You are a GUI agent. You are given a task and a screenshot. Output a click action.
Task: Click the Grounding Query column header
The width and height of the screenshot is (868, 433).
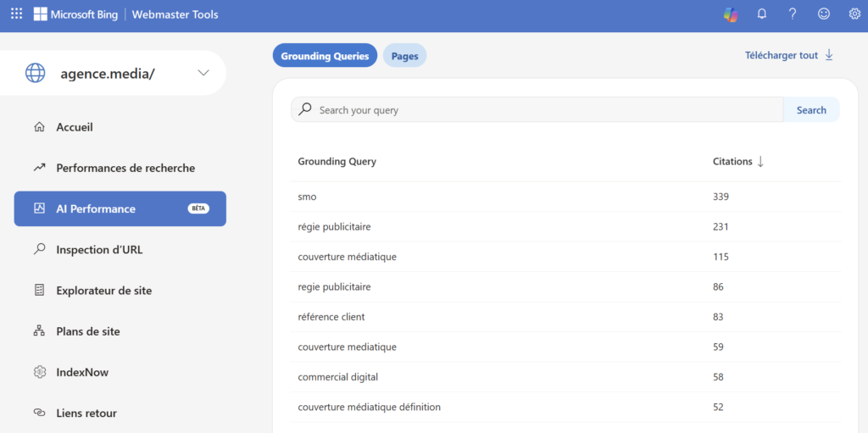(x=337, y=162)
